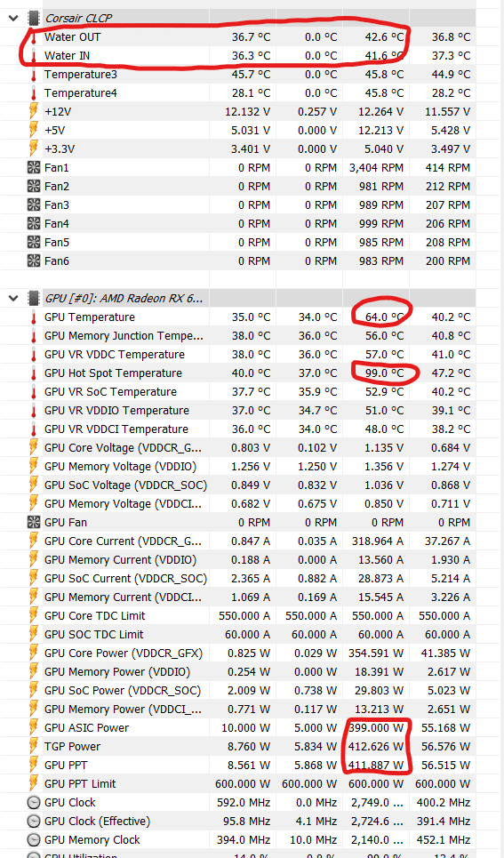The width and height of the screenshot is (504, 858).
Task: Select the GPU Core Power (VDDCR_GFX) label
Action: 124,653
